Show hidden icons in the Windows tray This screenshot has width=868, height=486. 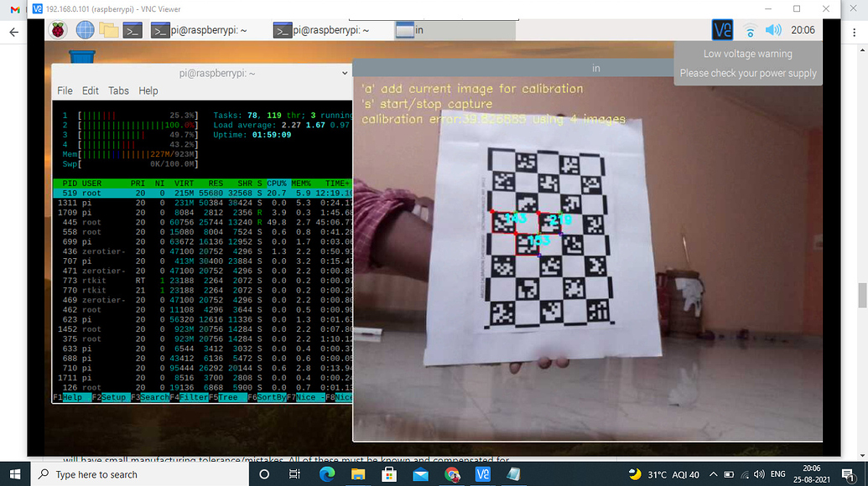pos(713,475)
